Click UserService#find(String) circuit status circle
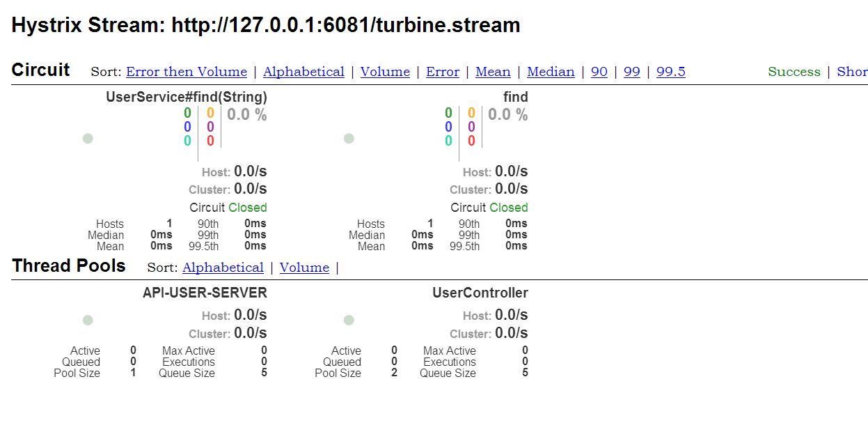 coord(88,139)
